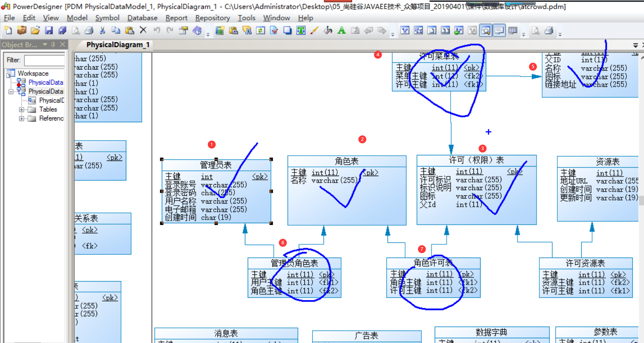Click the Cut scissors icon
644x343 pixels.
click(x=103, y=30)
